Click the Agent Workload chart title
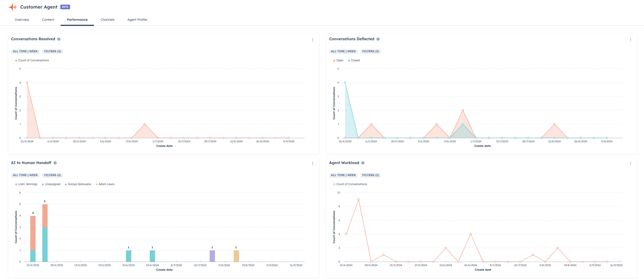Viewport: 644px width, 280px height. (344, 163)
